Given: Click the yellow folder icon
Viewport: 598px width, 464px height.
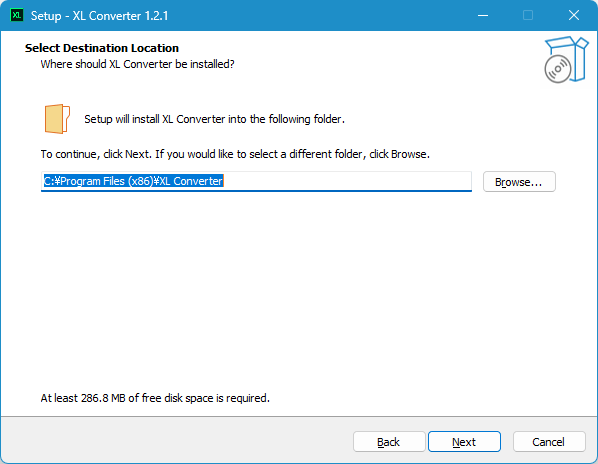Looking at the screenshot, I should 57,119.
